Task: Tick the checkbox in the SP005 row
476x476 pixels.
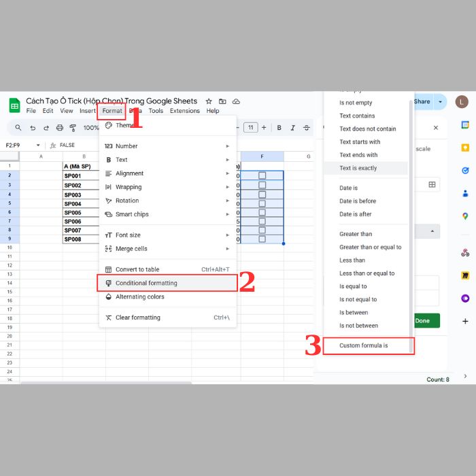Action: pos(262,212)
